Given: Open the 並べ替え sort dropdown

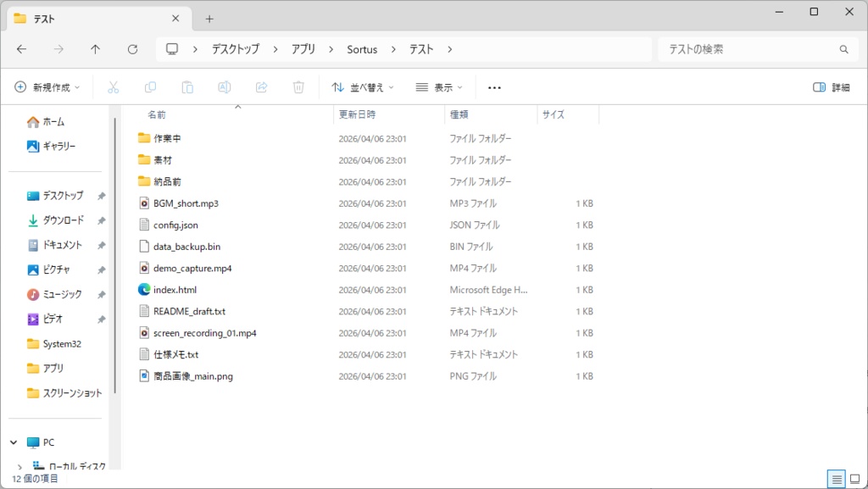Looking at the screenshot, I should coord(363,87).
